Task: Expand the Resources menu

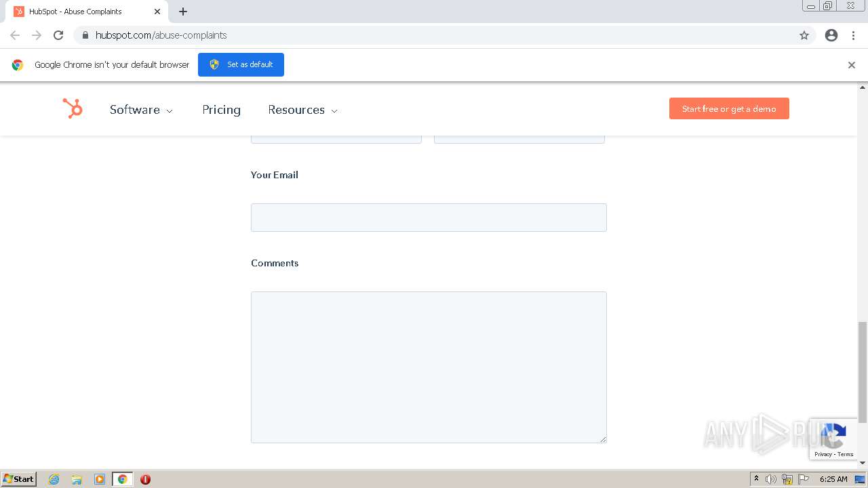Action: coord(302,110)
